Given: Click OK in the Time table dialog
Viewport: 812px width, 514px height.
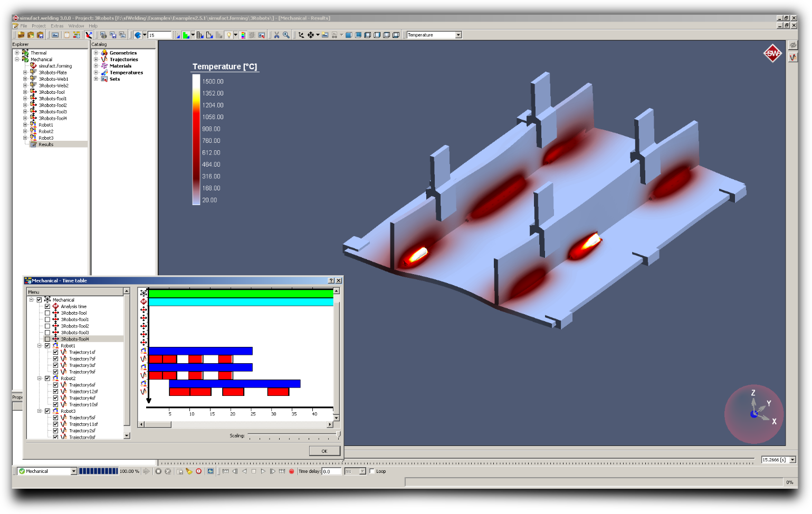Looking at the screenshot, I should (324, 451).
